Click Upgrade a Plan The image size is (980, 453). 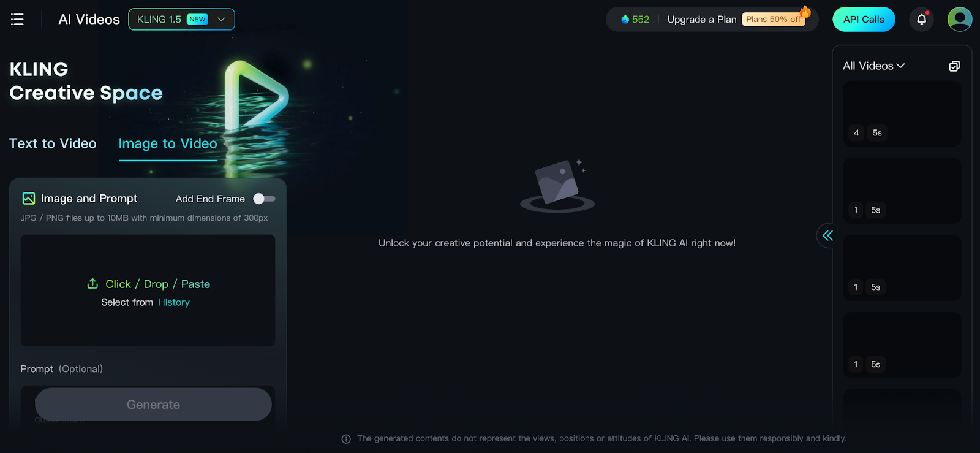[x=702, y=20]
